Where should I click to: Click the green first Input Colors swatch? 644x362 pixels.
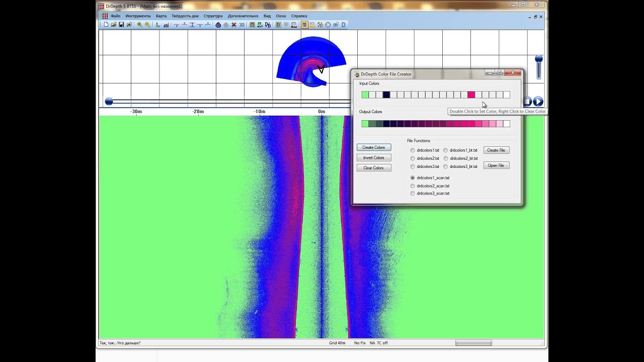click(x=365, y=95)
